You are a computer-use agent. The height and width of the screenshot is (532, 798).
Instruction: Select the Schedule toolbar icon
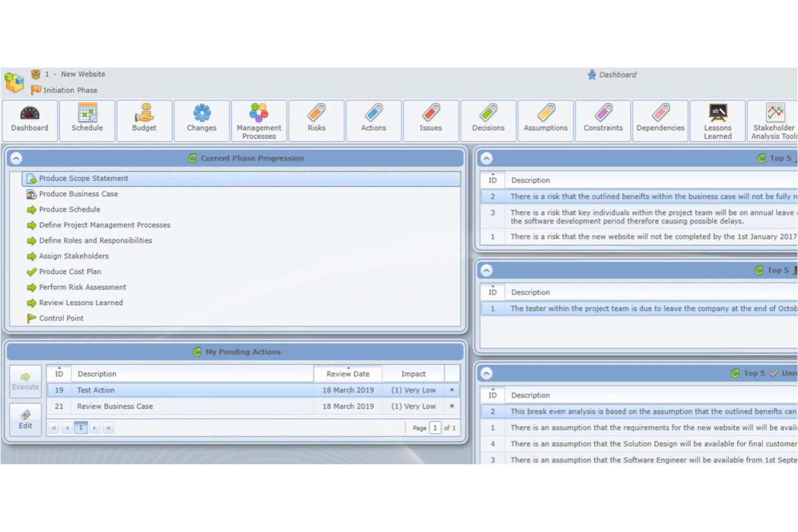tap(87, 120)
